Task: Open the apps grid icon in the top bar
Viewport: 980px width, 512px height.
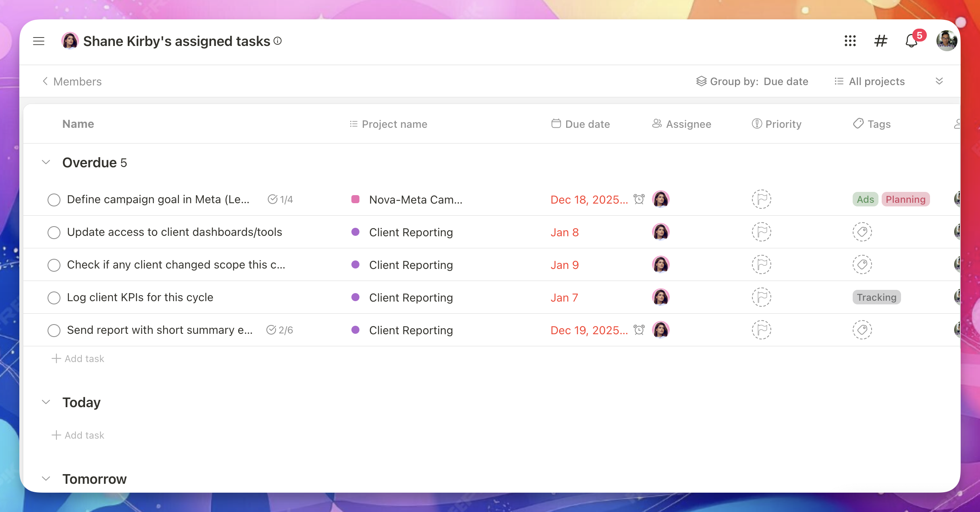Action: click(x=850, y=41)
